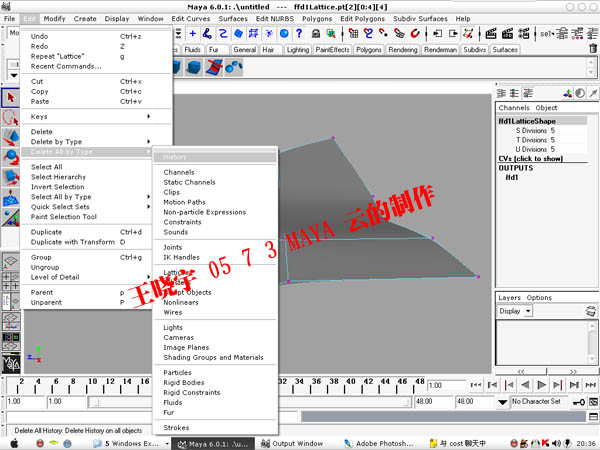Click the blue sphere make live icon
Viewport: 600px width, 450px height.
[x=284, y=34]
